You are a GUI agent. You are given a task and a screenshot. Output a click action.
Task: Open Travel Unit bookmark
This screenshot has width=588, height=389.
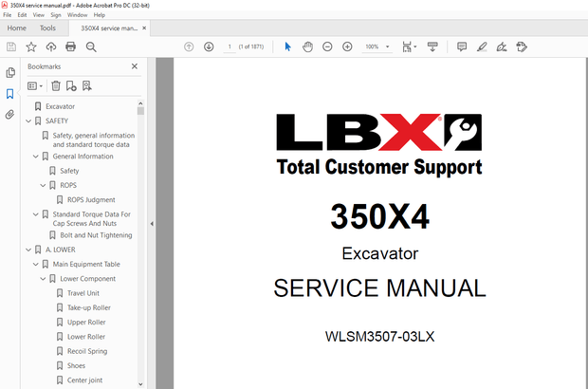click(83, 293)
